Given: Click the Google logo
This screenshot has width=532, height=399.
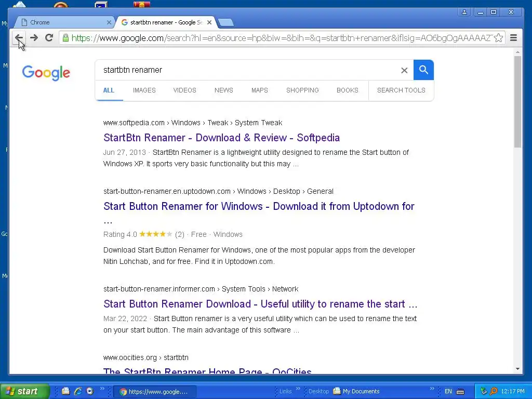Looking at the screenshot, I should click(46, 73).
